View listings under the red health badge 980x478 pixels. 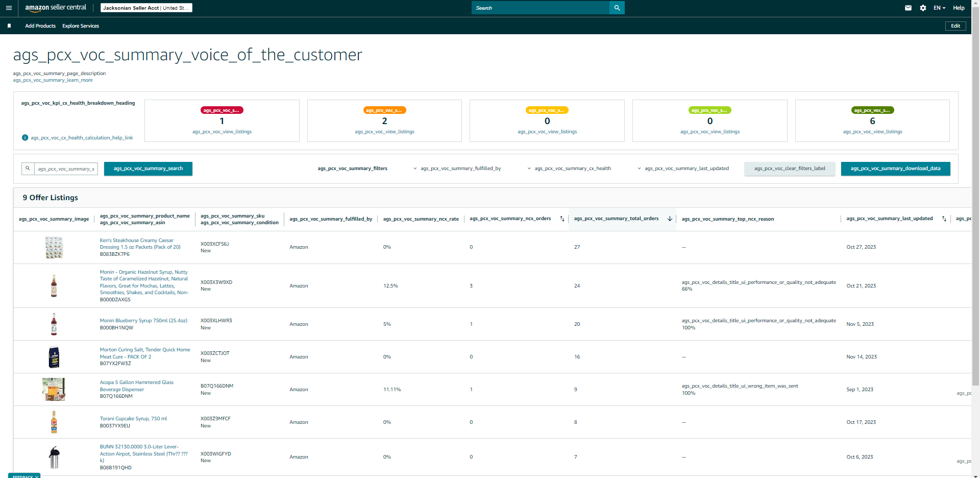point(222,132)
